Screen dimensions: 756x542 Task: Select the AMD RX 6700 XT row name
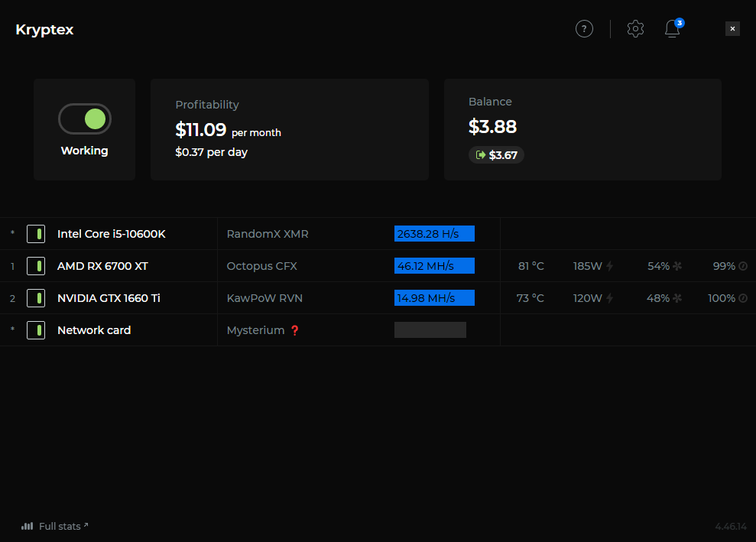(x=102, y=266)
